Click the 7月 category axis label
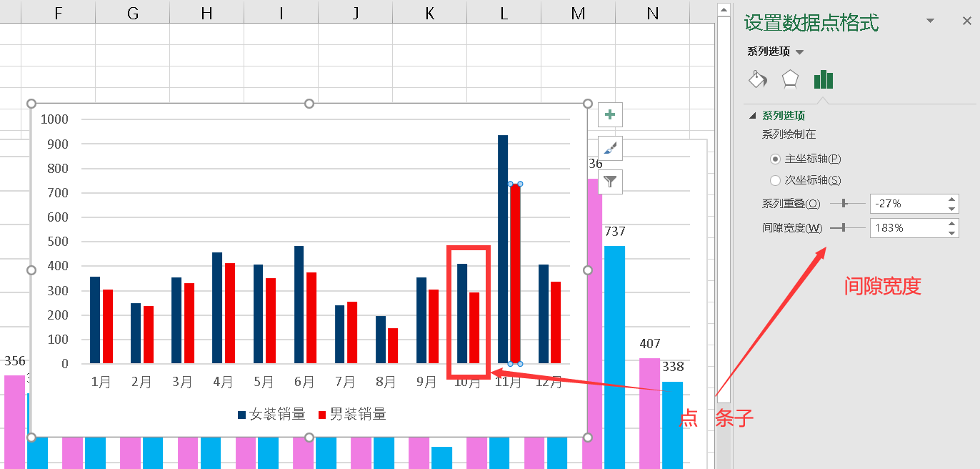The height and width of the screenshot is (469, 980). tap(346, 382)
